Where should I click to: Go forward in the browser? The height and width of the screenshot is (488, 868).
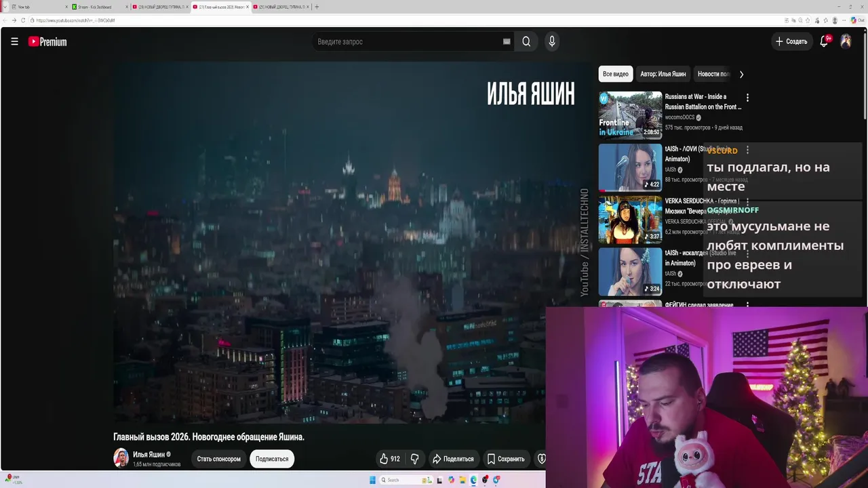14,20
